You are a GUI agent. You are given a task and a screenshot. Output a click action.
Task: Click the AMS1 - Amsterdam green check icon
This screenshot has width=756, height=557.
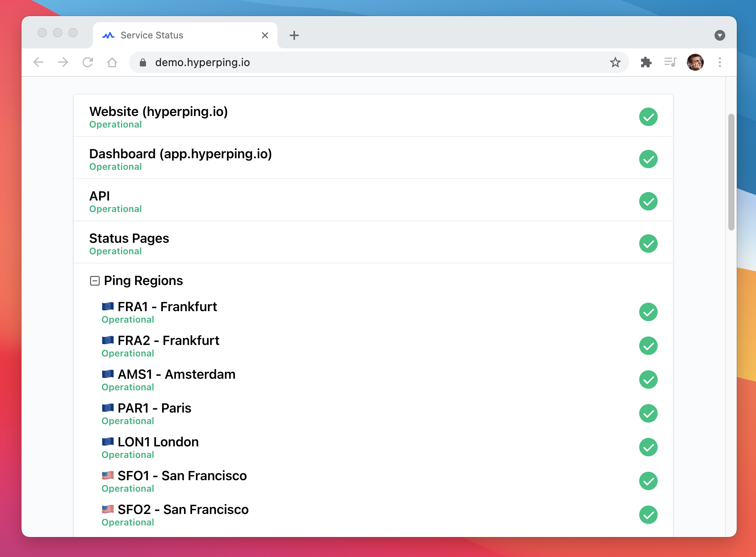click(648, 380)
